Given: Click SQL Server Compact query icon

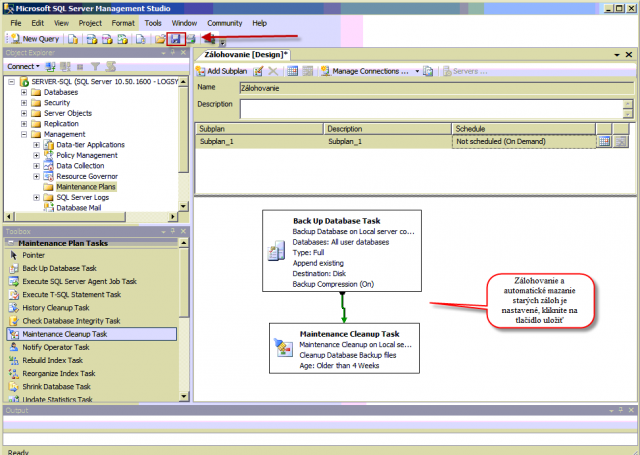Looking at the screenshot, I should pos(140,39).
